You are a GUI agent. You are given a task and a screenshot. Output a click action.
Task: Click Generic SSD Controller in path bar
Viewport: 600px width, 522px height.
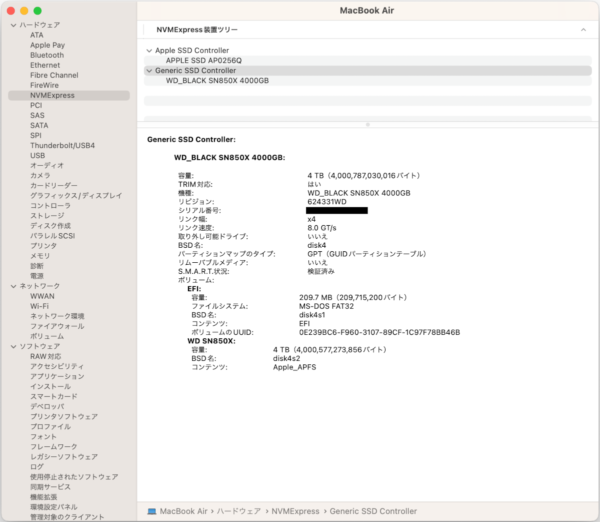(373, 511)
